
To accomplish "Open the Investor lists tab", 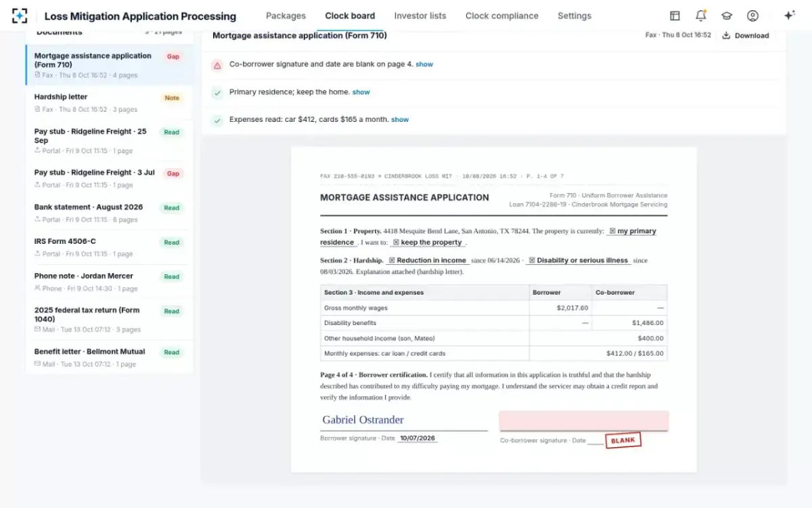I will tap(420, 16).
